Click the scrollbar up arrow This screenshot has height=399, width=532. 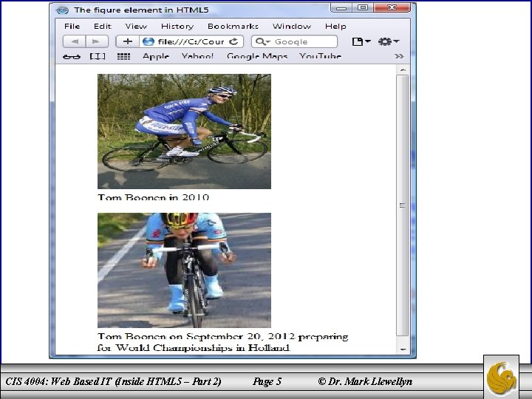click(x=403, y=70)
